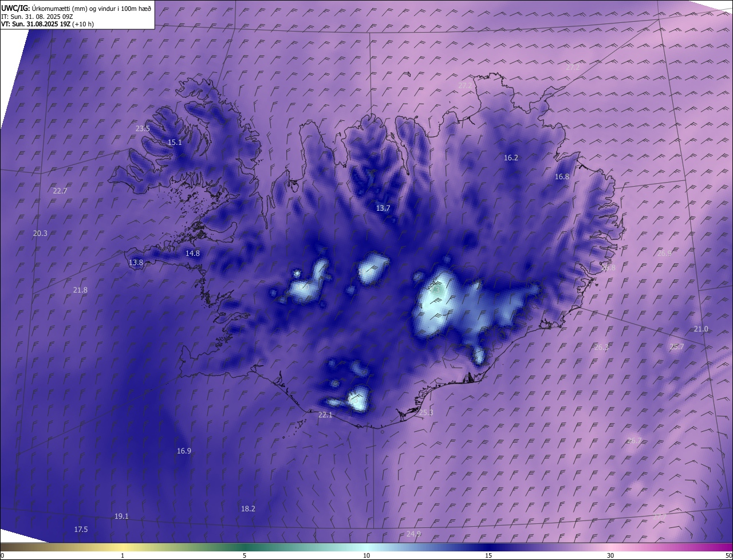Click the 22.7 value label
This screenshot has width=733, height=560.
pyautogui.click(x=60, y=191)
